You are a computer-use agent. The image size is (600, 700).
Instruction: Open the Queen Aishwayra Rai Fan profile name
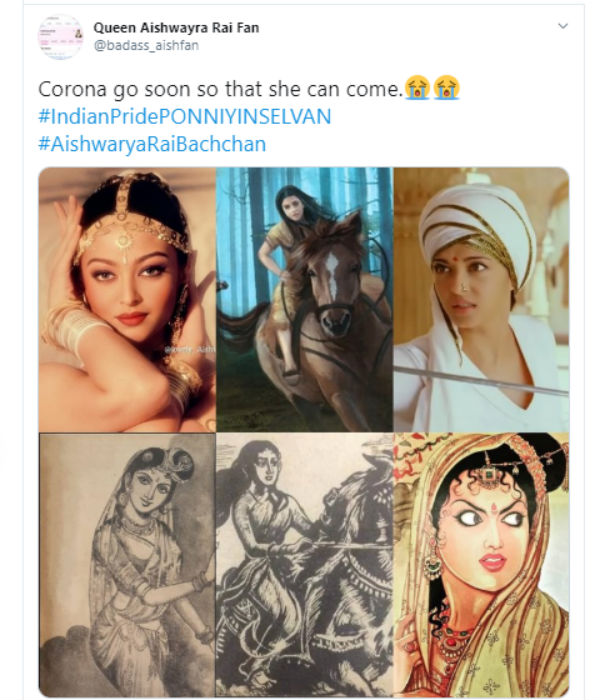176,27
